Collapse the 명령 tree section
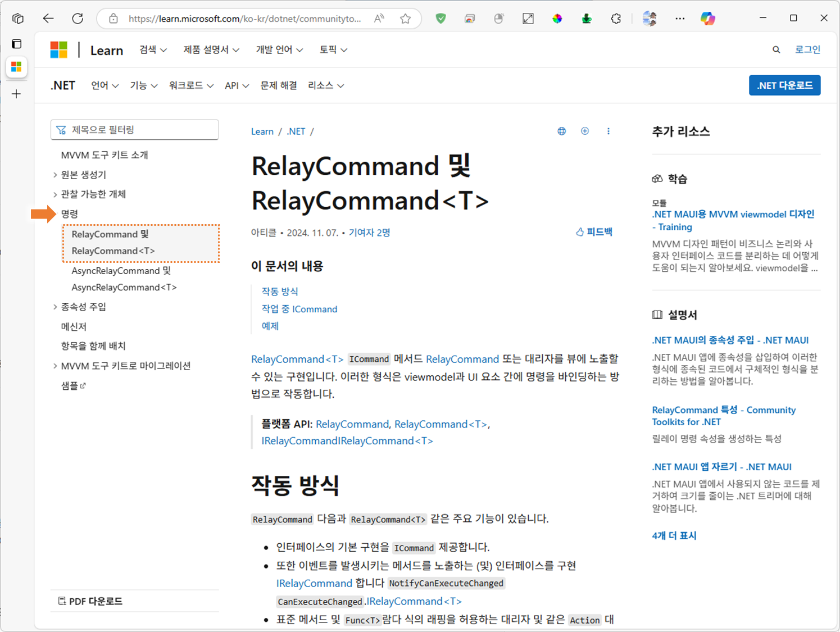 tap(70, 214)
